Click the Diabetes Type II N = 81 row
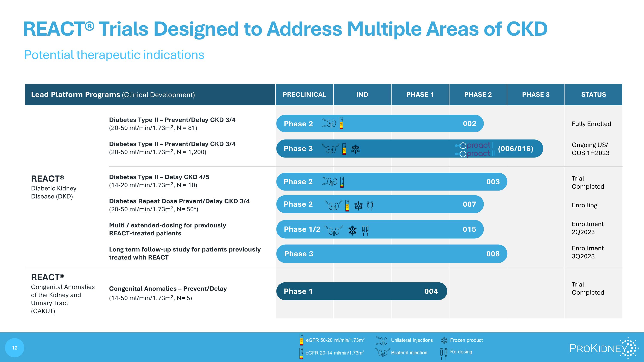The height and width of the screenshot is (362, 644). [x=172, y=124]
